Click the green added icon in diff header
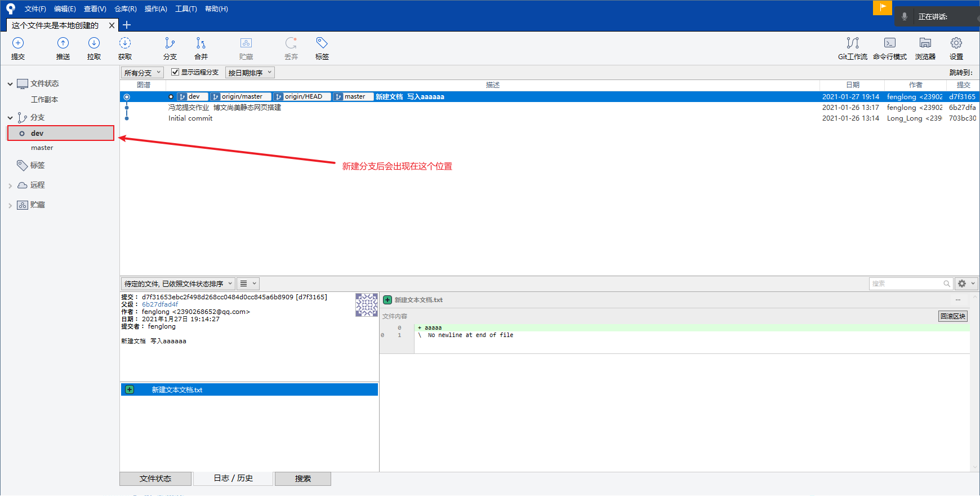Screen dimensions: 980x496 point(387,300)
